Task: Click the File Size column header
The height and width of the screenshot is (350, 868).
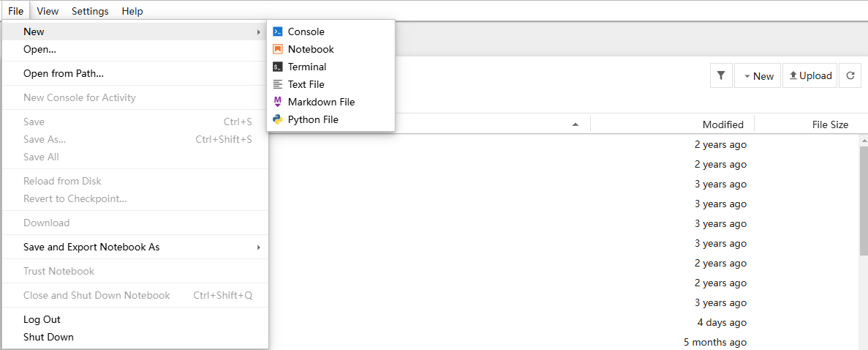Action: [830, 124]
